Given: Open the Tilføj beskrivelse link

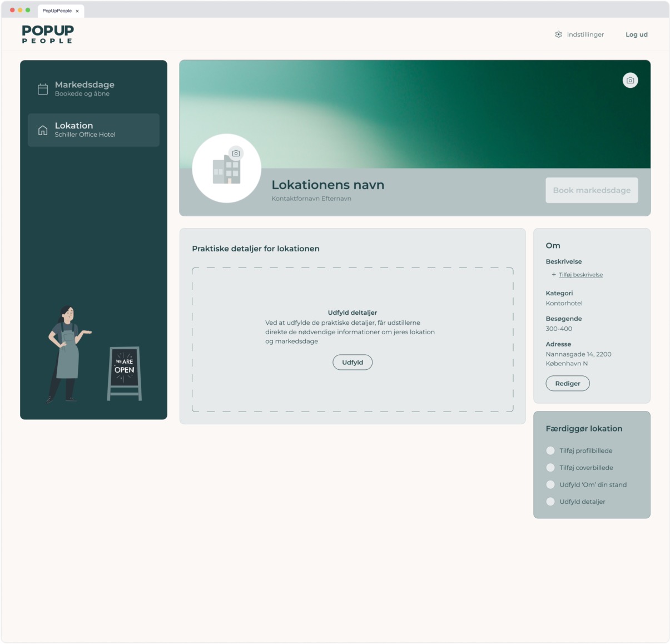Looking at the screenshot, I should coord(580,275).
